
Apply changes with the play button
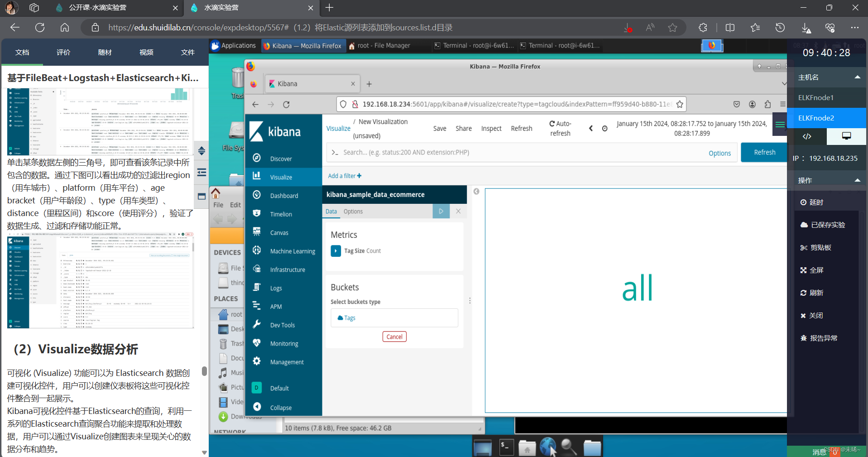tap(441, 211)
